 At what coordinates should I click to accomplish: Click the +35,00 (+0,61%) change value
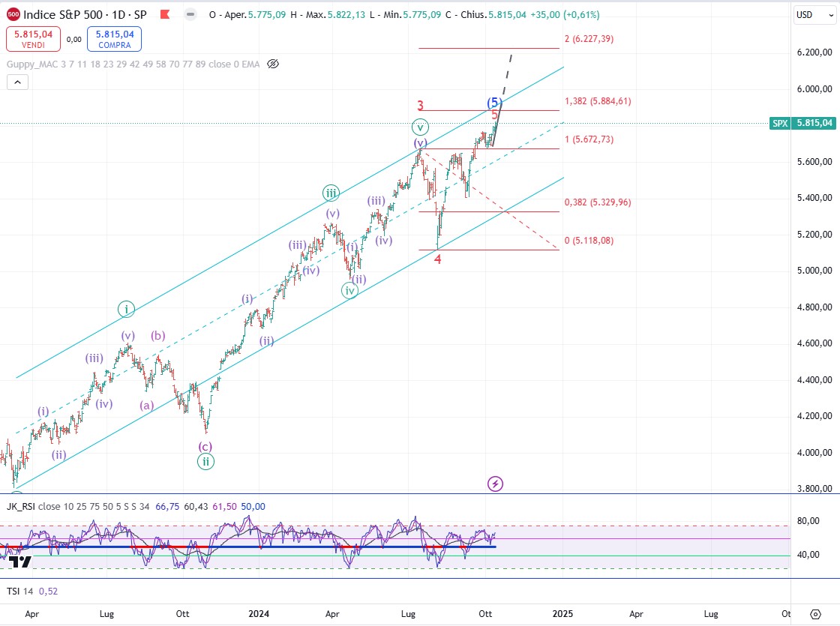[x=565, y=15]
